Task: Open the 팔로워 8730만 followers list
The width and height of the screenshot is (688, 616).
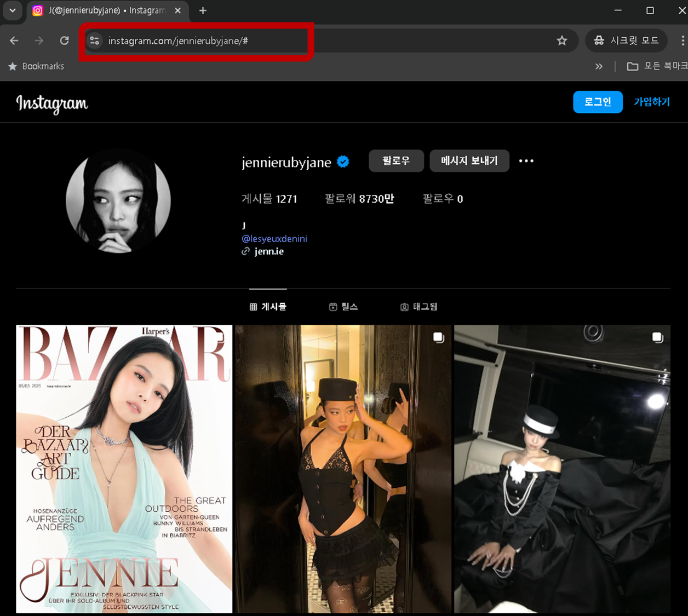Action: pyautogui.click(x=359, y=199)
